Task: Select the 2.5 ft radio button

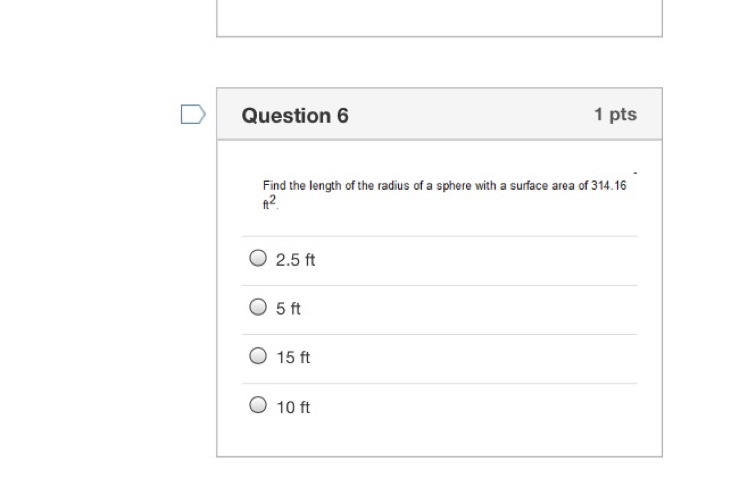Action: 258,258
